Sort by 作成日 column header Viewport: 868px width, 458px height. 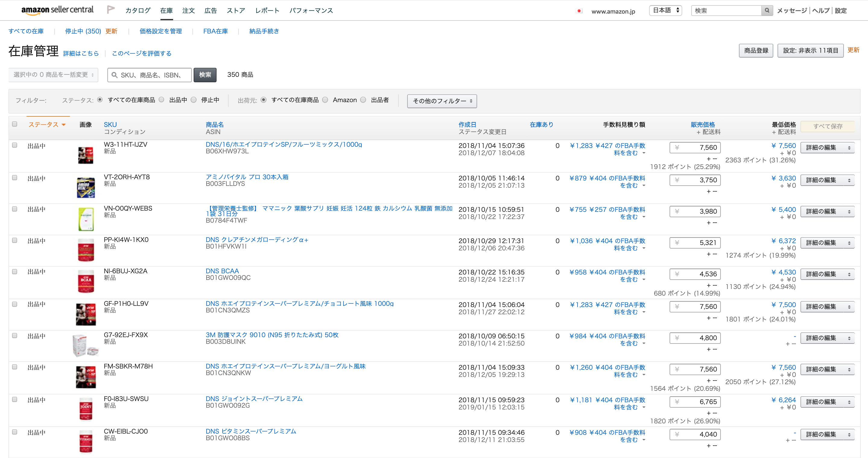[x=467, y=124]
